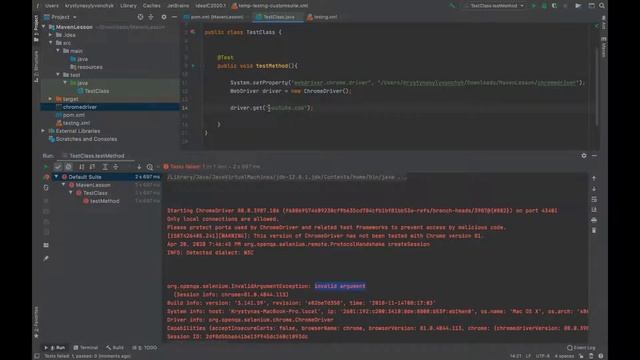Toggle scroll to end in console
The height and width of the screenshot is (360, 640).
click(594, 210)
